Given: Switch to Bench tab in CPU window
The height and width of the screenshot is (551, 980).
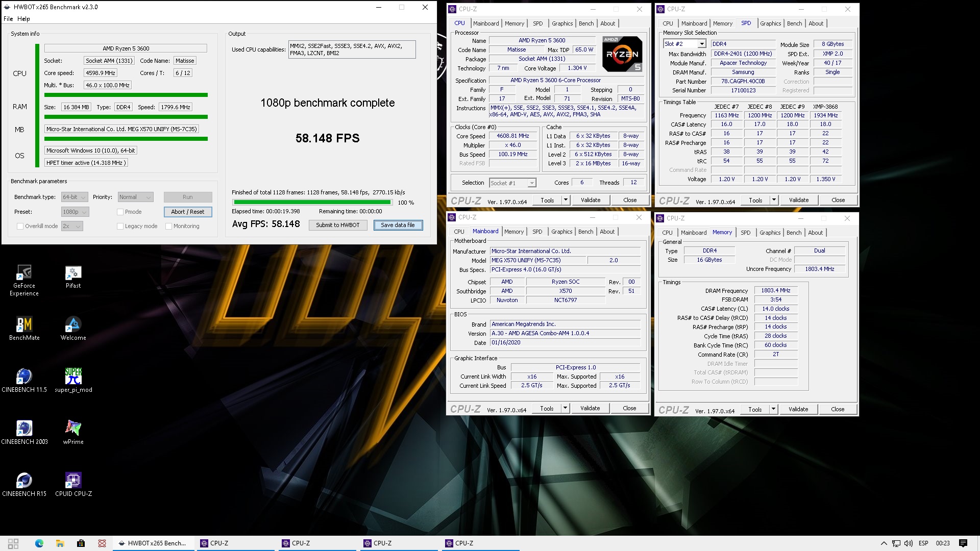Looking at the screenshot, I should pos(586,23).
